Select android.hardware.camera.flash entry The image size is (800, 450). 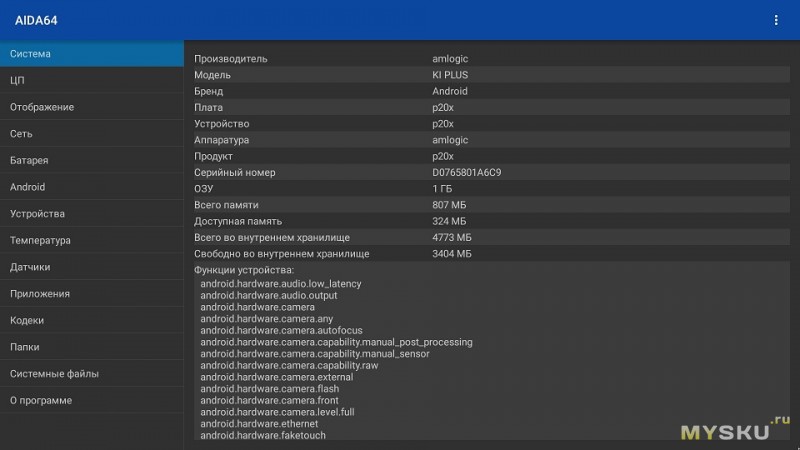tap(269, 389)
